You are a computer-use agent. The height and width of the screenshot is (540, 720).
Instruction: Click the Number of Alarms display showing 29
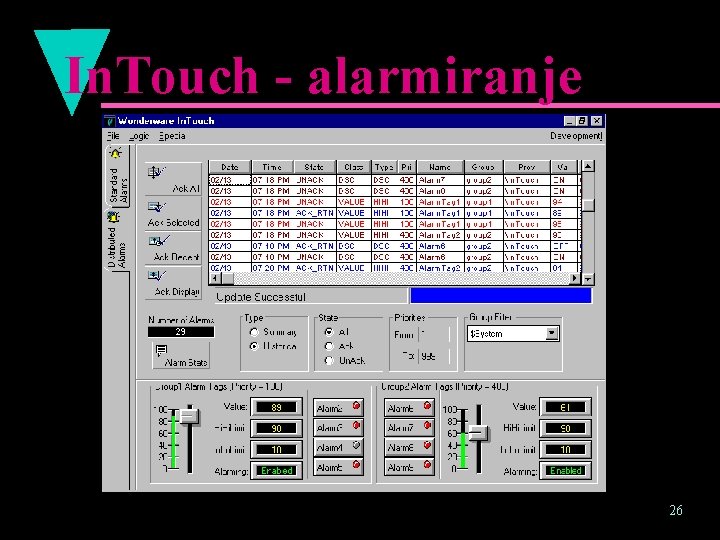click(180, 332)
